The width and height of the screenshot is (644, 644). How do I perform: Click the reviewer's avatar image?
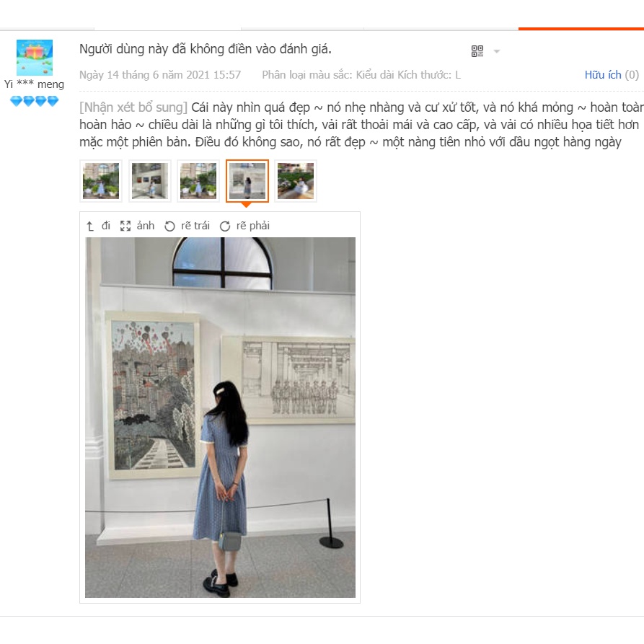(35, 58)
